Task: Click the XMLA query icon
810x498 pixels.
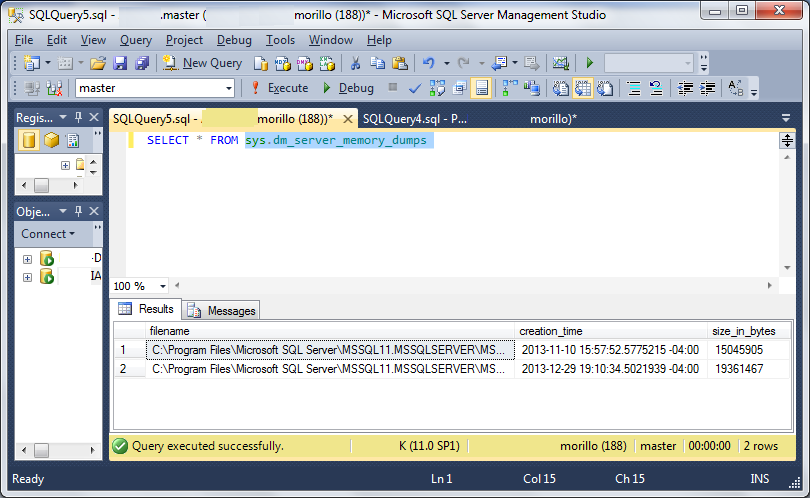Action: tap(327, 63)
